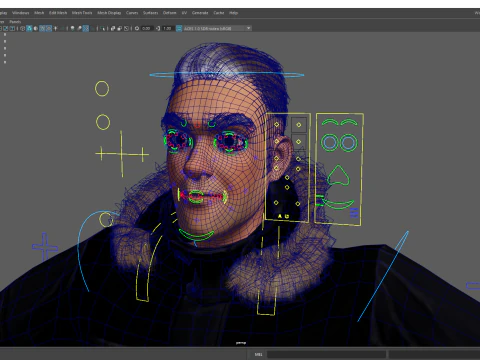Click the MEL command line input field
The image size is (480, 360).
(x=326, y=354)
